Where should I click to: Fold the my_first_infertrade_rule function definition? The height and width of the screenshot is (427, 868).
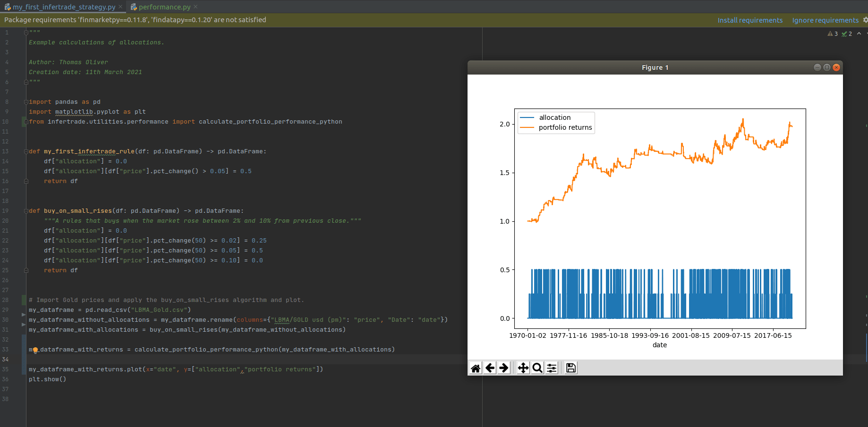pos(26,151)
